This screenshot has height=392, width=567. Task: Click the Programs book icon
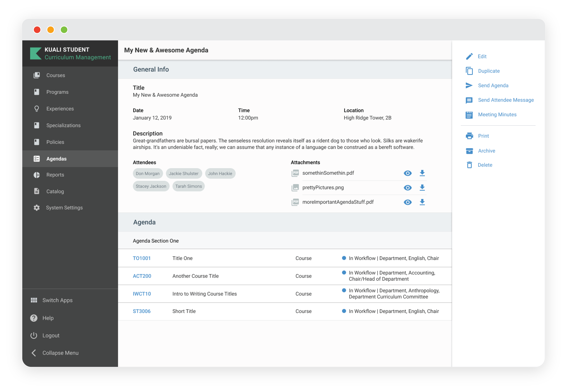coord(37,92)
